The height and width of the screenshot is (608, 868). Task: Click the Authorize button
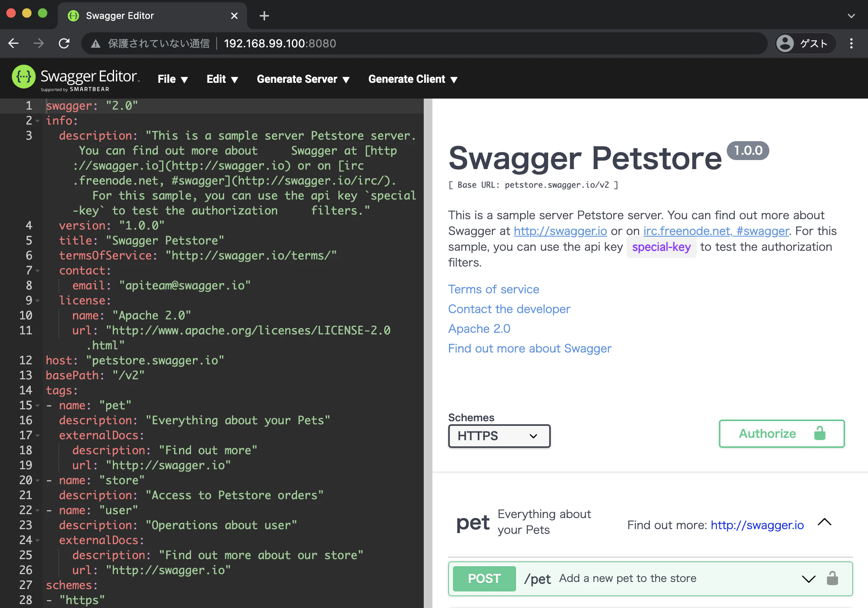[x=782, y=434]
